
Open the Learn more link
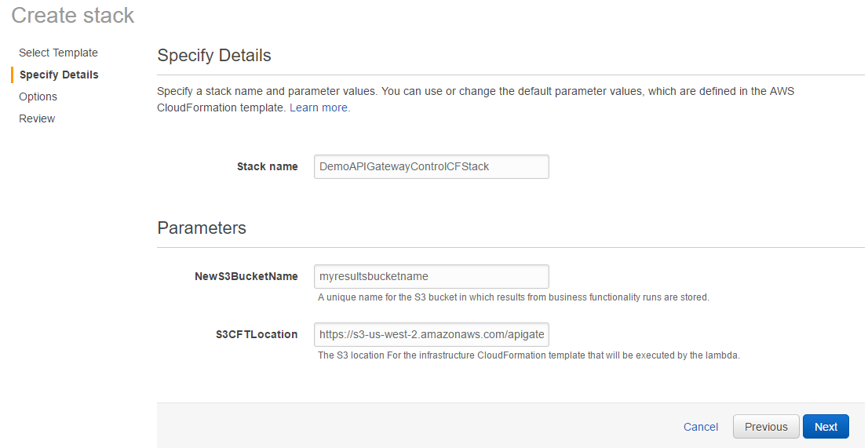click(x=319, y=107)
